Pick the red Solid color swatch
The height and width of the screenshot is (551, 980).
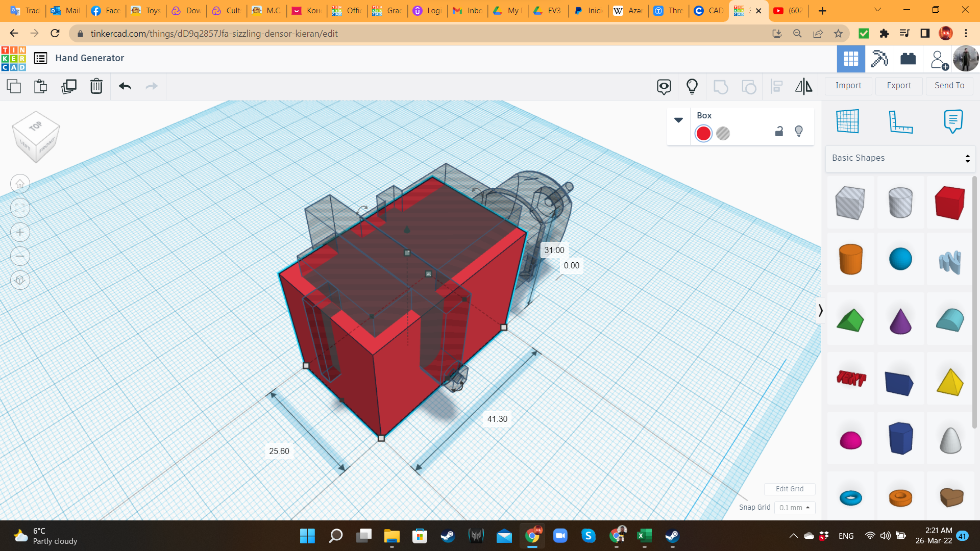[703, 133]
